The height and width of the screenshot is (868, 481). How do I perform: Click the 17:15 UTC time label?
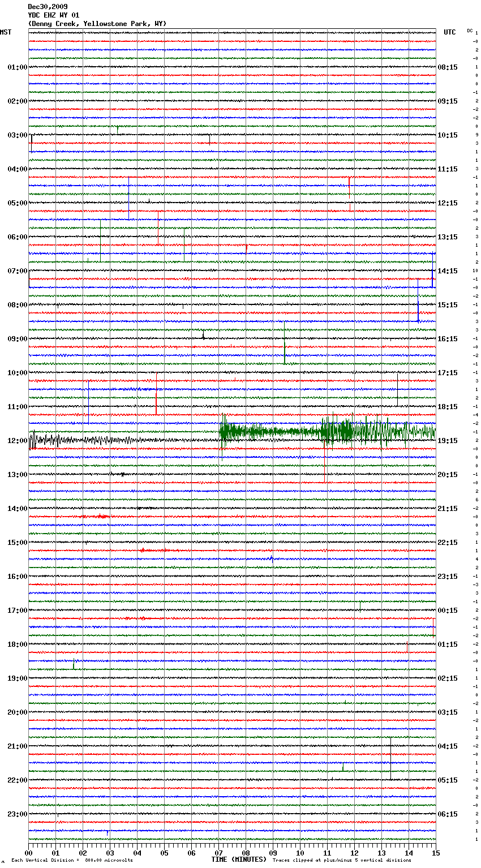click(x=448, y=373)
